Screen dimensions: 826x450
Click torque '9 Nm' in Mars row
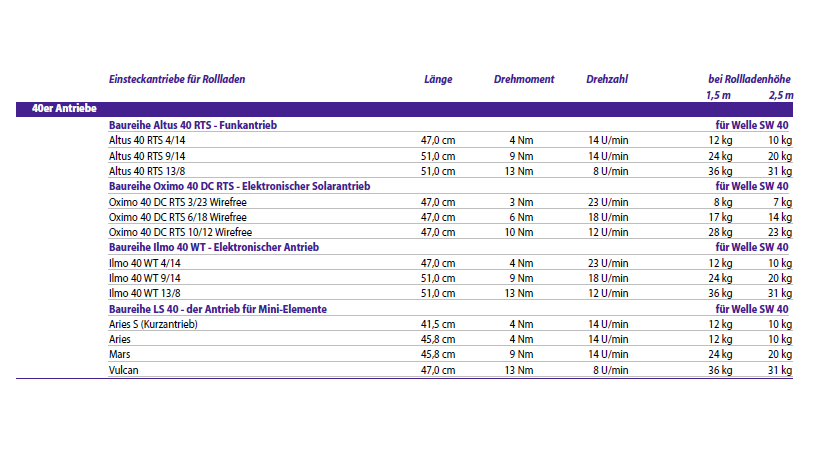(x=522, y=355)
